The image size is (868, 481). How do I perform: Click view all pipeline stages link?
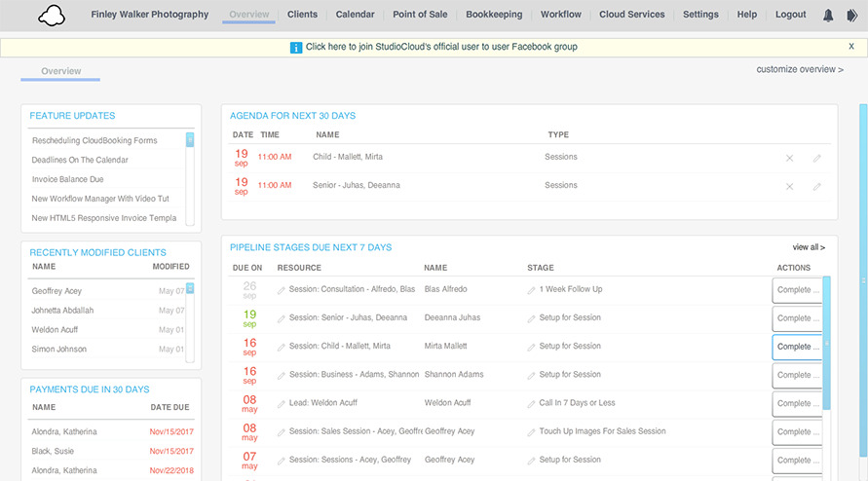coord(809,247)
